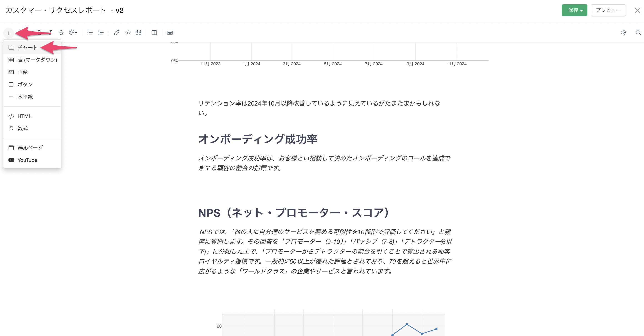Select HTML from the insert menu
The height and width of the screenshot is (336, 644).
(32, 116)
